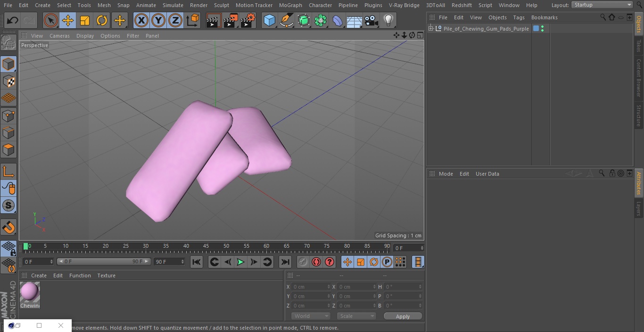Click the heading H rotation field
This screenshot has height=332, width=644.
404,287
